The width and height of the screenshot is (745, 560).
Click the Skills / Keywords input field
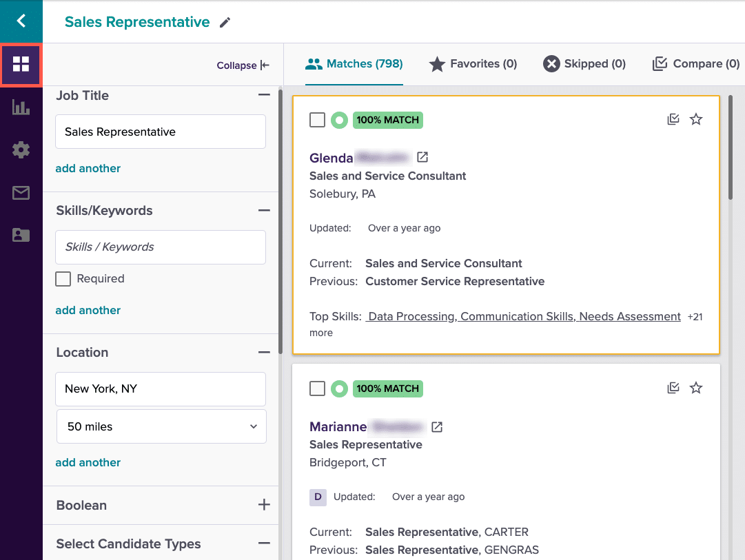tap(161, 247)
